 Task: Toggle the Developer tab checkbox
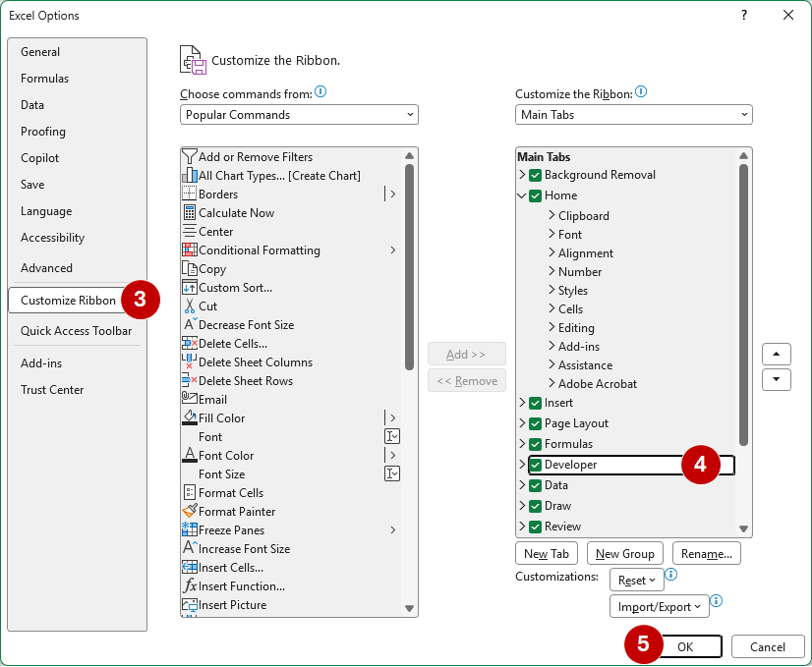(x=535, y=465)
